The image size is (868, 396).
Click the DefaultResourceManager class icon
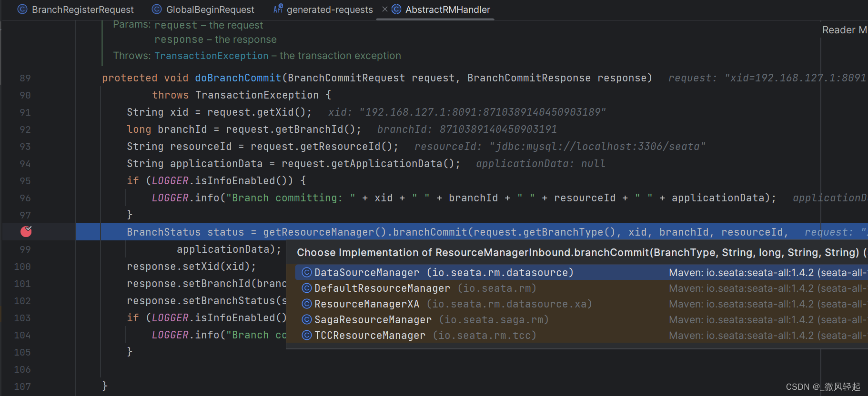307,288
